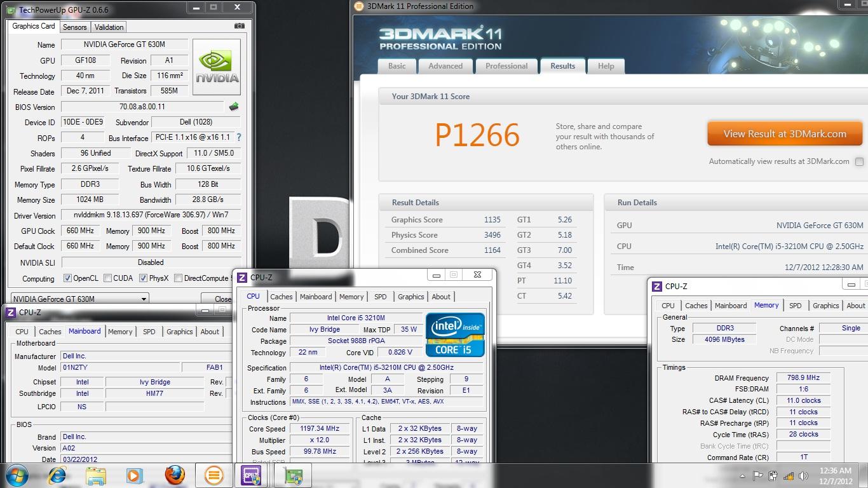Screen dimensions: 868x488
Task: Open CPU tab in CPU-Z mainboard window
Action: click(22, 332)
